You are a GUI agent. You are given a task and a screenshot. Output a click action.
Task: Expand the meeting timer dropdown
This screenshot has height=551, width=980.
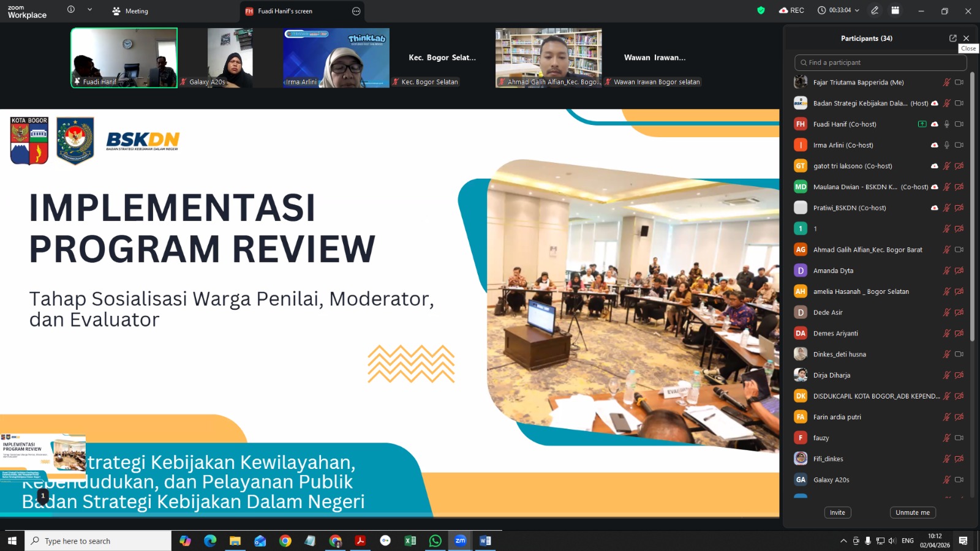coord(857,10)
